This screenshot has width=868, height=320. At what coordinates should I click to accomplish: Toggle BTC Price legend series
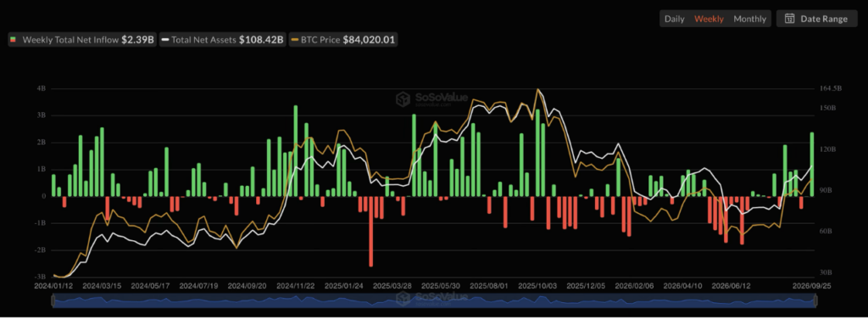(x=343, y=40)
